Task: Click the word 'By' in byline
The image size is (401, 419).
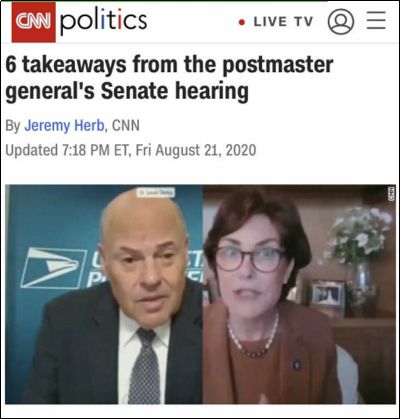Action: click(13, 126)
